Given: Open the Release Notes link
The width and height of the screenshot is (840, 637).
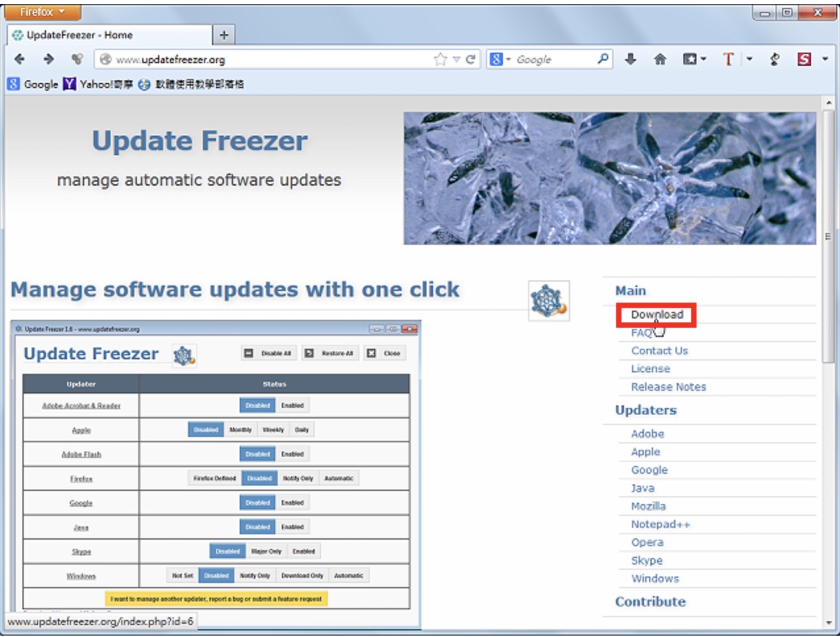Looking at the screenshot, I should coord(668,387).
